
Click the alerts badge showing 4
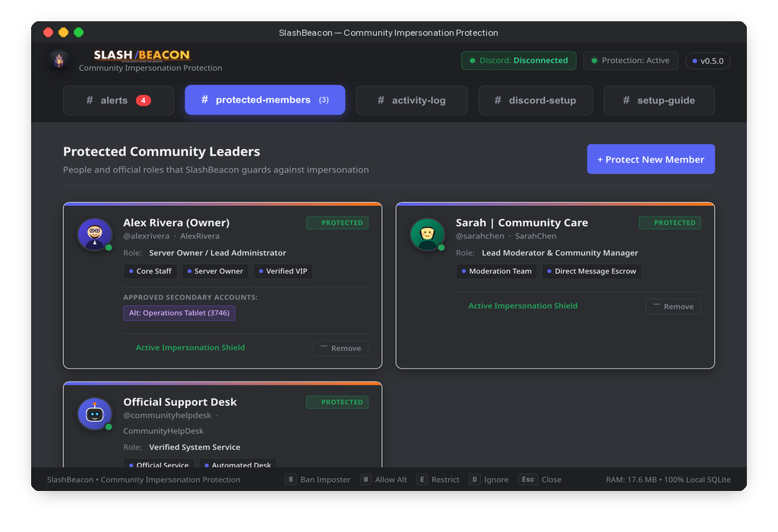tap(144, 100)
